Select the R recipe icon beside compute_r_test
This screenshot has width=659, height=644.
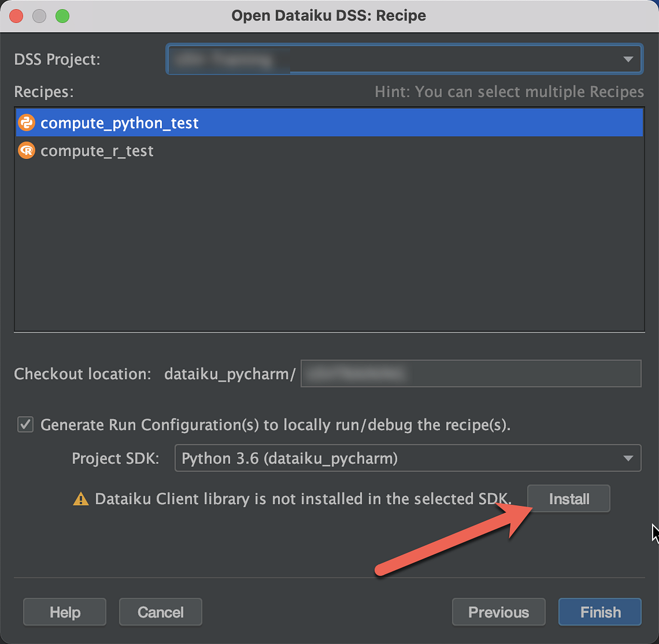[x=26, y=150]
